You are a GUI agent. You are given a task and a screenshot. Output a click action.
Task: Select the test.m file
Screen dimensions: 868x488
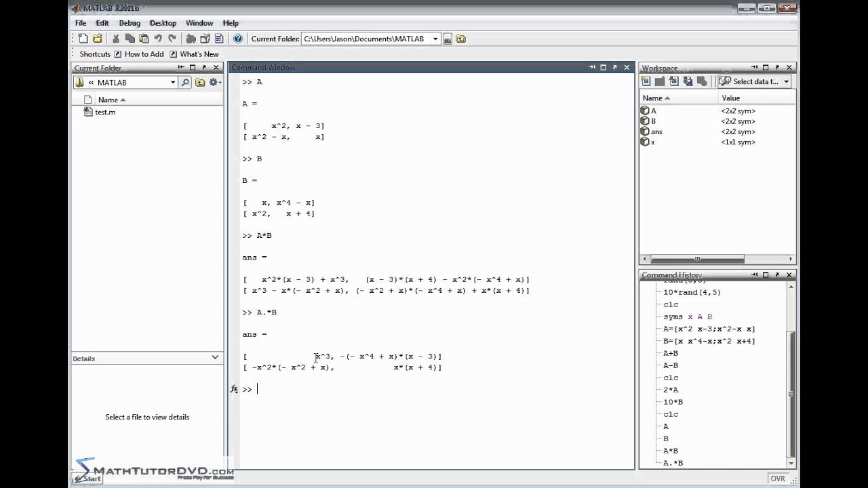click(100, 112)
